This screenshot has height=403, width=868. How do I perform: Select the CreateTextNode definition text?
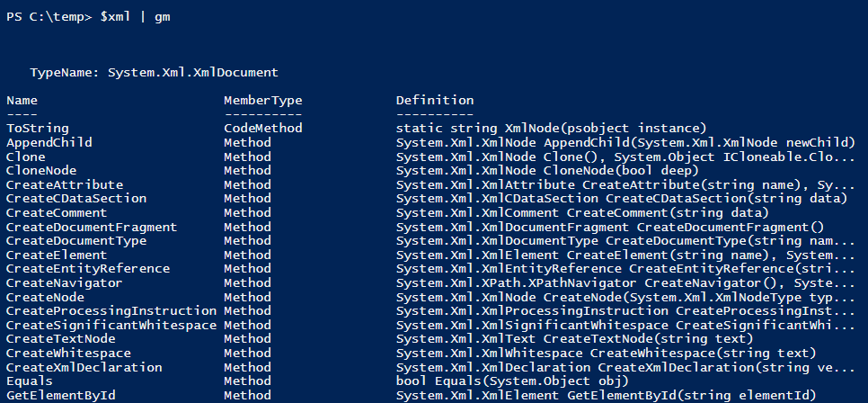tap(574, 339)
